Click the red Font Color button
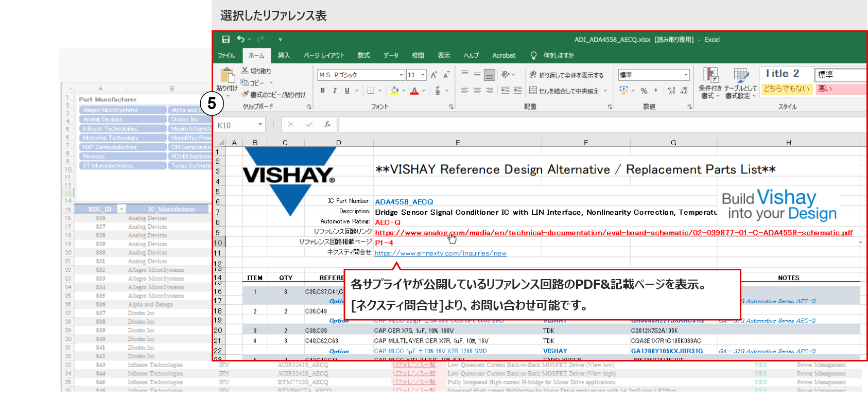Image resolution: width=868 pixels, height=415 pixels. coord(414,91)
